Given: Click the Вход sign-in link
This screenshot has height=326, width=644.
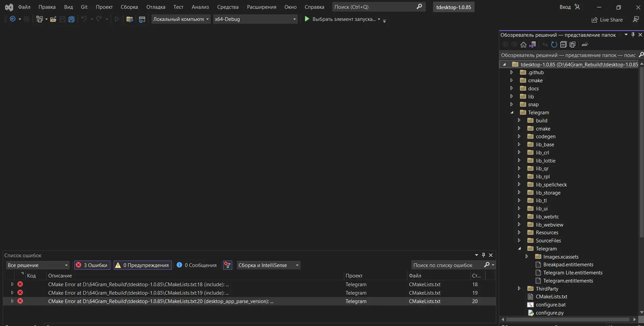Looking at the screenshot, I should [x=565, y=7].
